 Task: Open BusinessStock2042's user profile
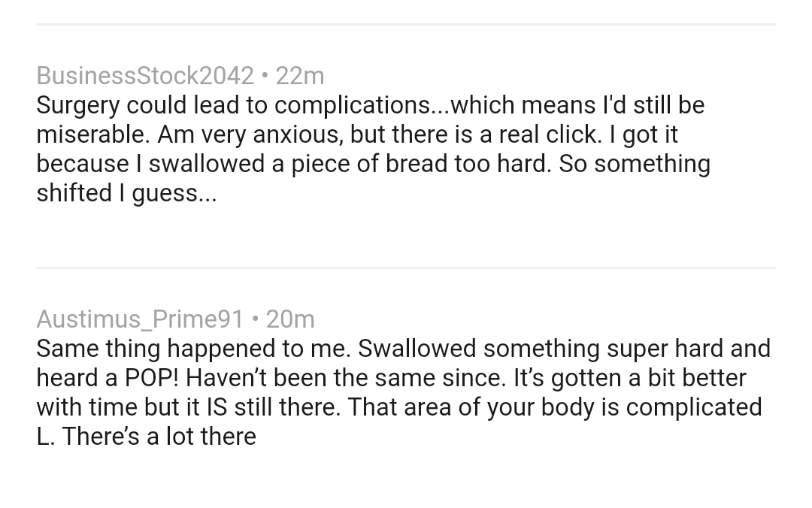coord(145,75)
